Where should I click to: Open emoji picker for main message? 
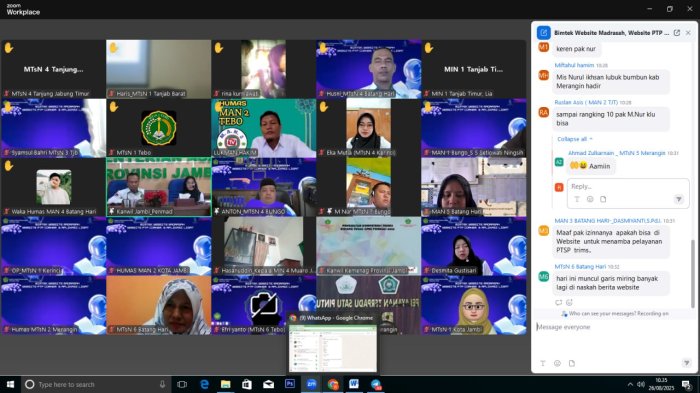(x=557, y=363)
